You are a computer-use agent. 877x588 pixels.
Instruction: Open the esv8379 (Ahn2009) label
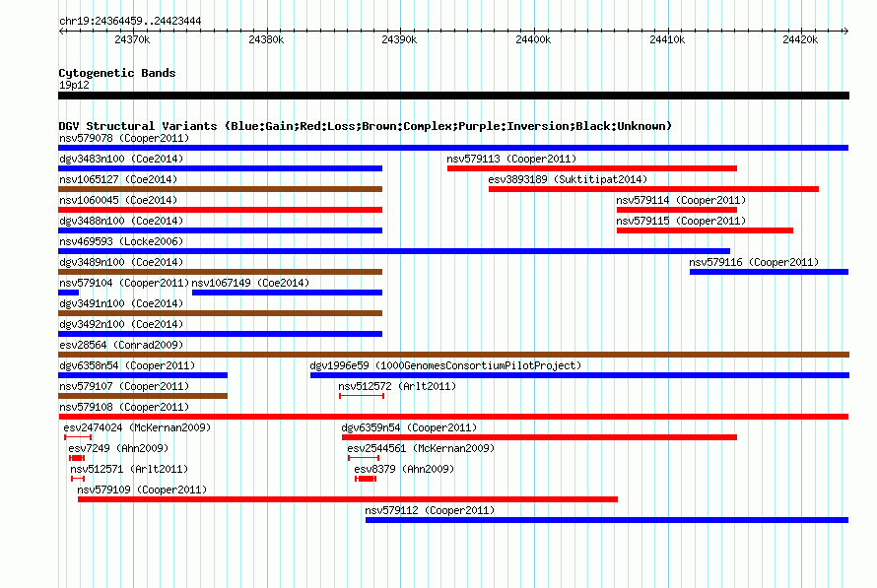pyautogui.click(x=404, y=469)
